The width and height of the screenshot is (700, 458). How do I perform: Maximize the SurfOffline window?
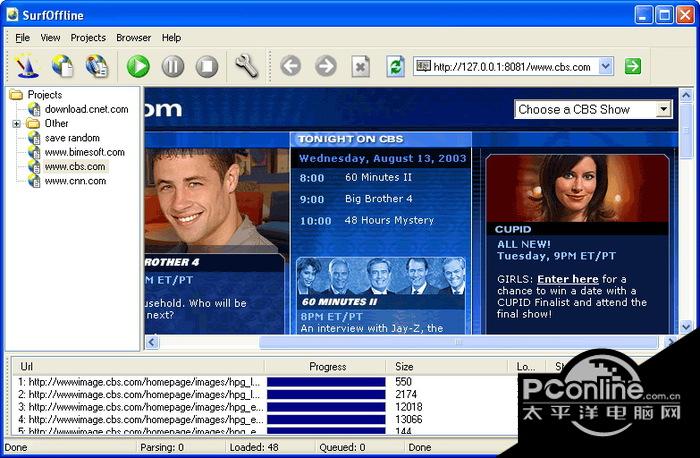pyautogui.click(x=664, y=15)
